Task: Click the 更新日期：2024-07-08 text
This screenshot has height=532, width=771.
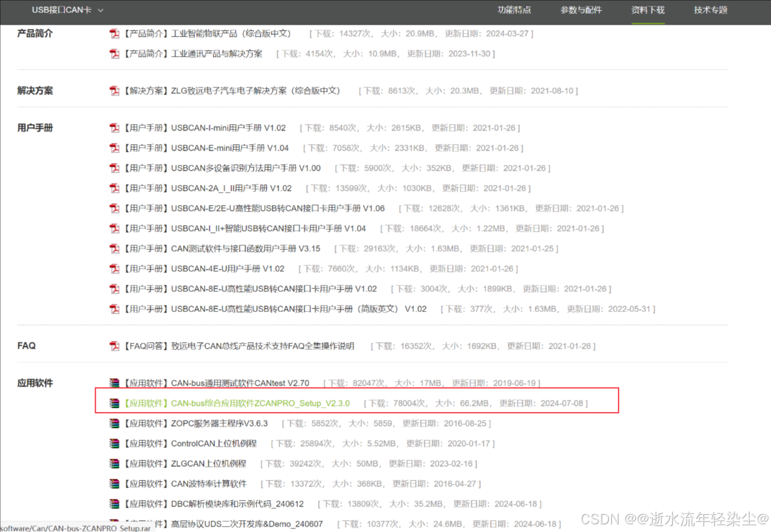Action: point(541,404)
